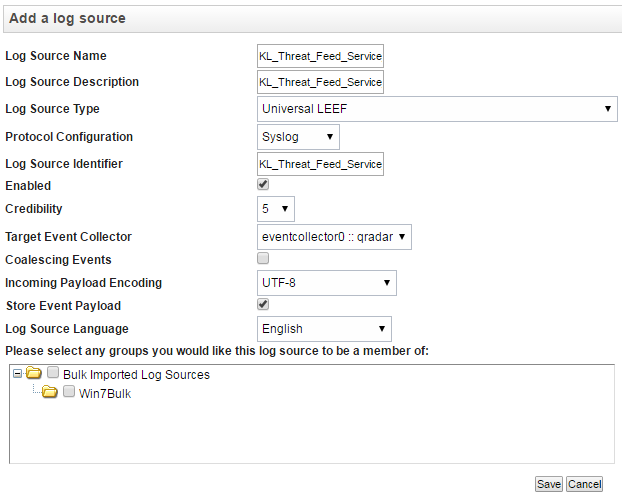Select the Win7Bulk group checkbox

tap(69, 392)
